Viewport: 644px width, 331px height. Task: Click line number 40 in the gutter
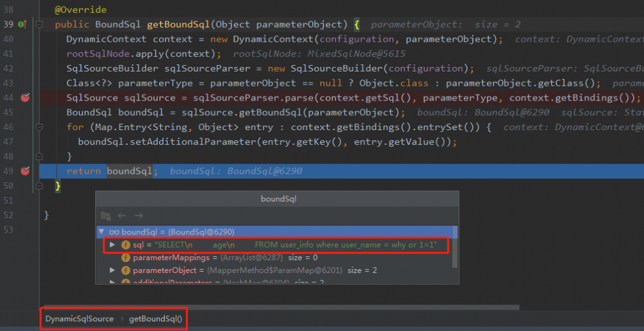coord(8,39)
